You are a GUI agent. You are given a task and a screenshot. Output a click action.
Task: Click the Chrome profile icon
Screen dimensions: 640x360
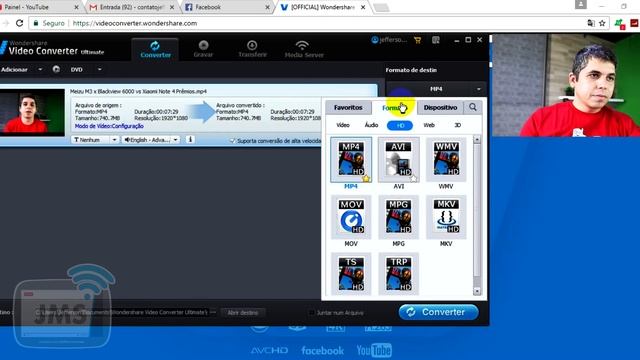point(580,4)
